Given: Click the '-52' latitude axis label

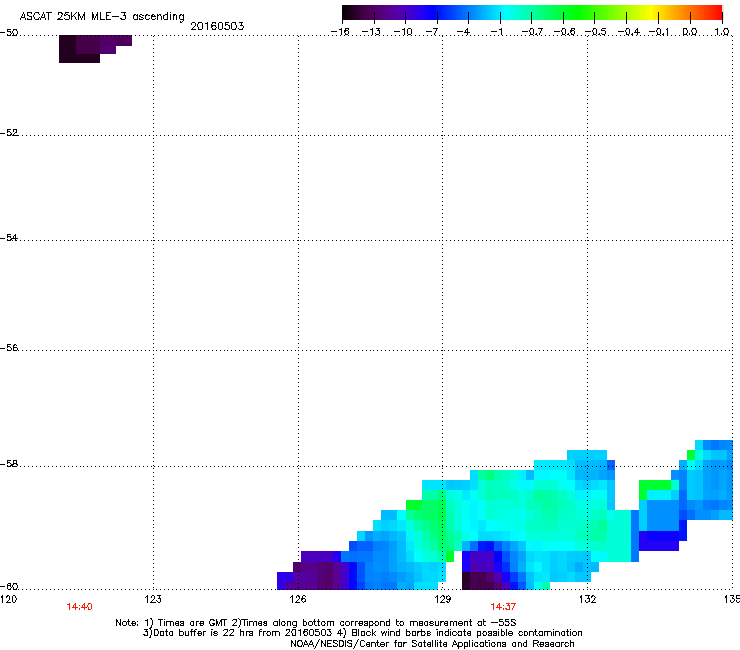Looking at the screenshot, I should point(9,133).
